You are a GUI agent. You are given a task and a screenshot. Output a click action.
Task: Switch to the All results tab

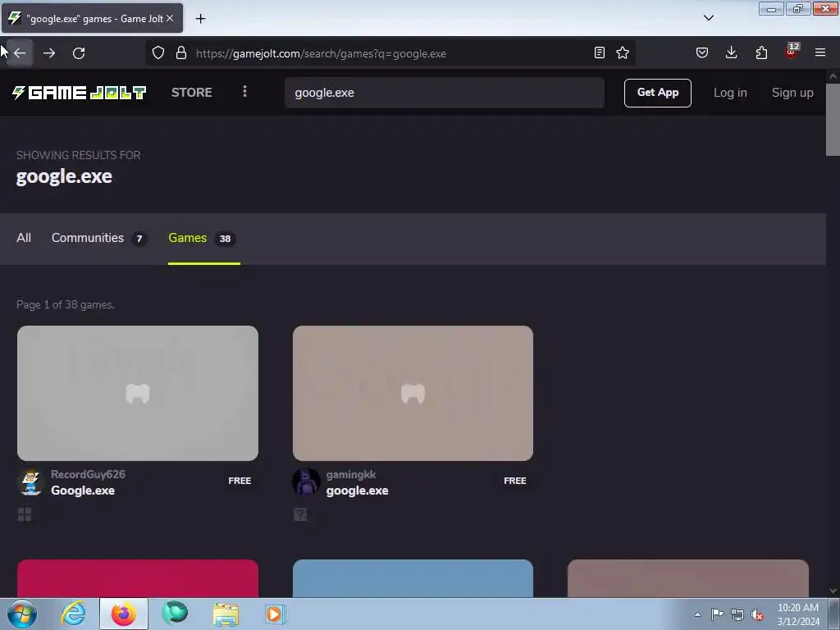(24, 238)
